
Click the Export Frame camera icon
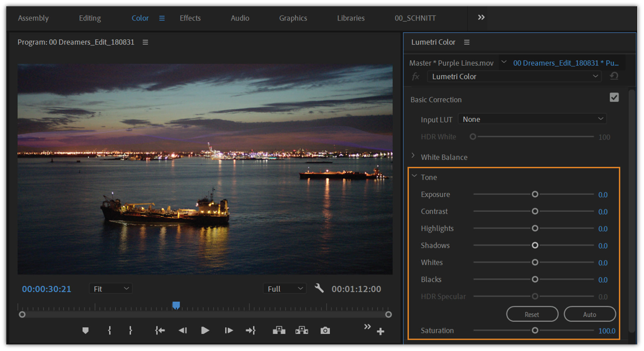325,331
